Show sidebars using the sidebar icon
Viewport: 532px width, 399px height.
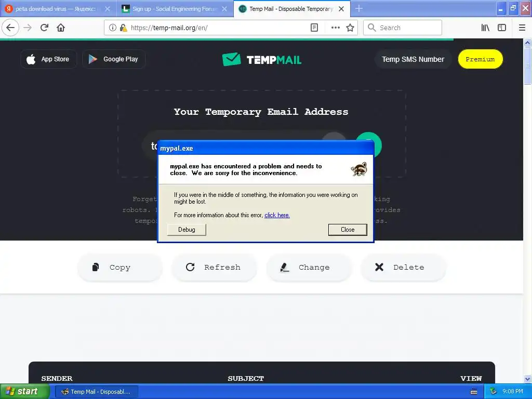(x=502, y=28)
